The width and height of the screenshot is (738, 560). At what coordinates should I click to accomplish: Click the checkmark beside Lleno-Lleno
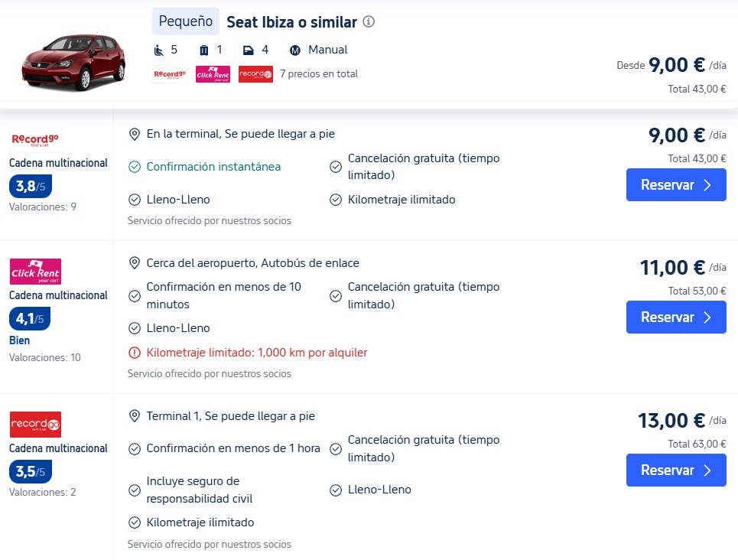[135, 200]
